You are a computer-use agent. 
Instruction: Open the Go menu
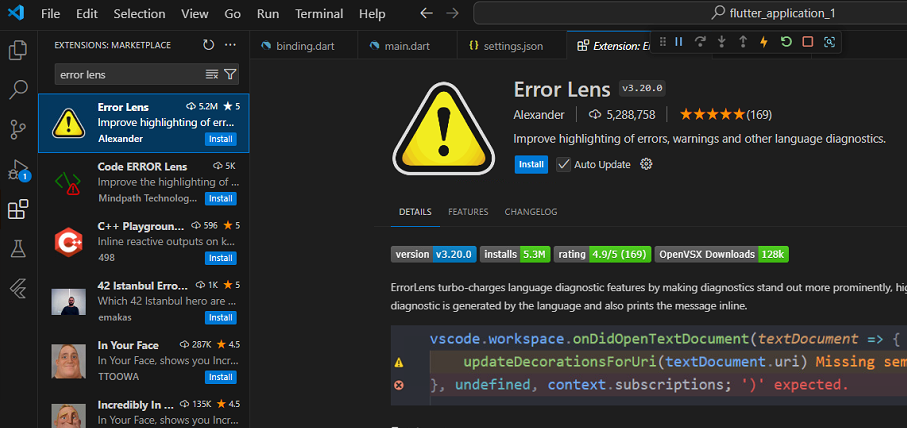coord(233,13)
